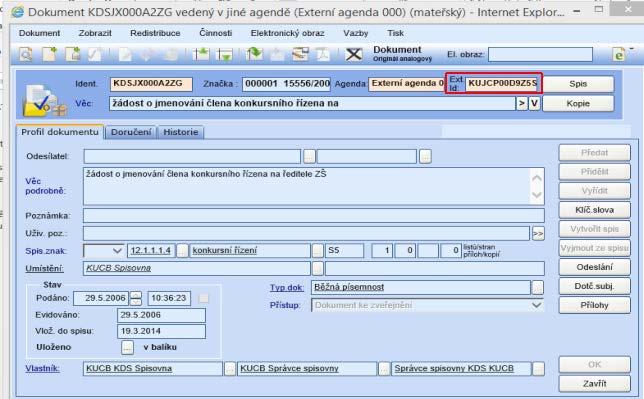The image size is (644, 399).
Task: Click the black crossed X toolbar icon
Action: 353,54
